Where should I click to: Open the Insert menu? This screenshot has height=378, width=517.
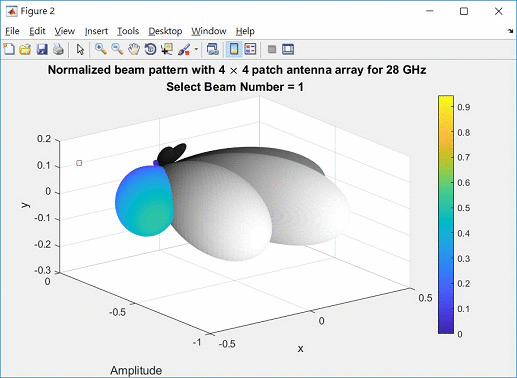point(96,31)
